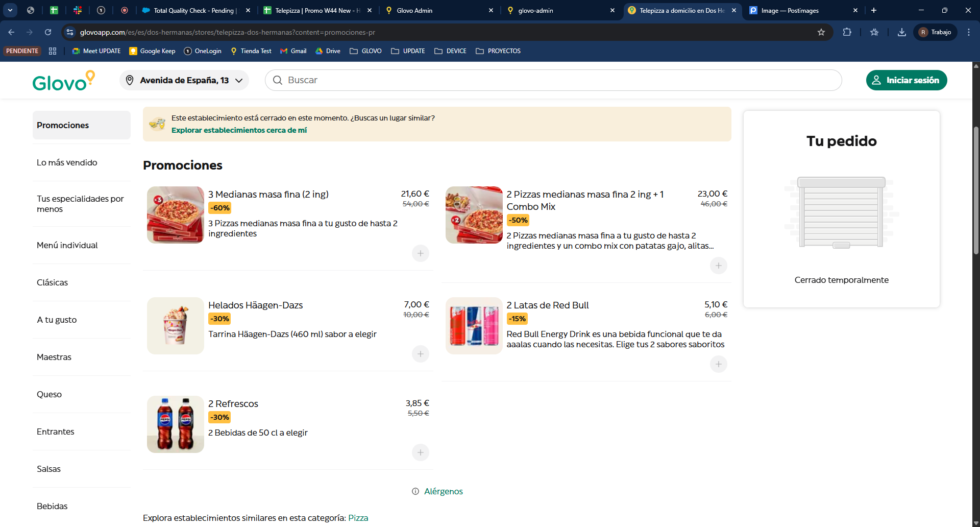Open the Avenida de España, 13 address selector

point(184,80)
